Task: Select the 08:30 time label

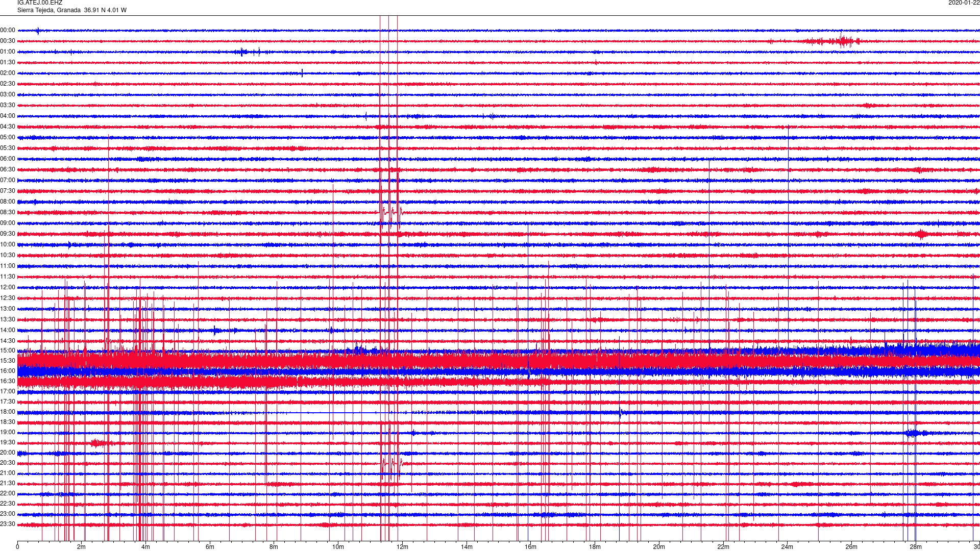Action: (x=8, y=212)
